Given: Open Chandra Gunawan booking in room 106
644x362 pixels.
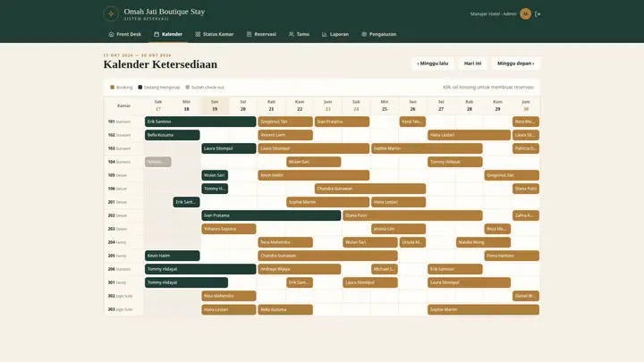Looking at the screenshot, I should click(370, 189).
